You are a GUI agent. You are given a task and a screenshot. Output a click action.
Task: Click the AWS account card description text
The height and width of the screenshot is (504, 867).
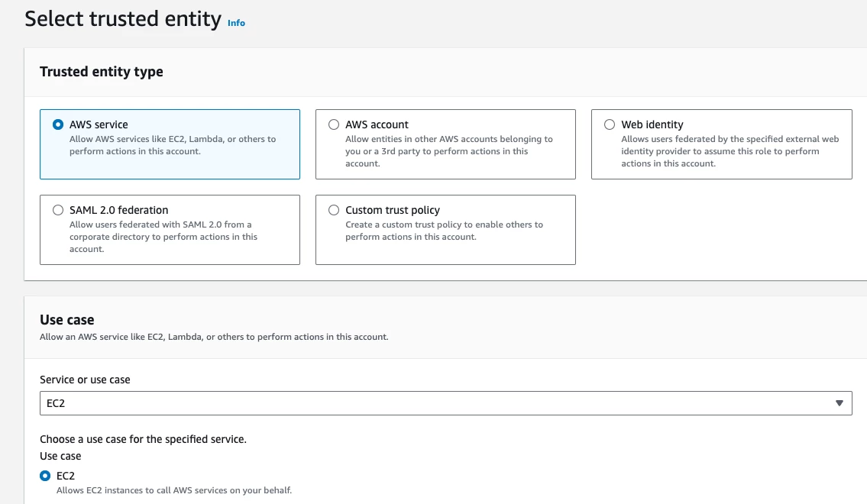(x=449, y=151)
